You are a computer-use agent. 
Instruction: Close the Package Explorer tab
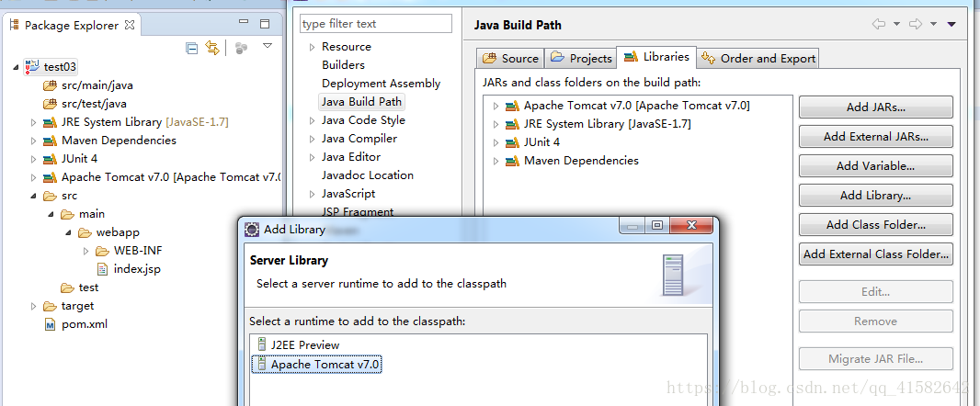(x=129, y=26)
